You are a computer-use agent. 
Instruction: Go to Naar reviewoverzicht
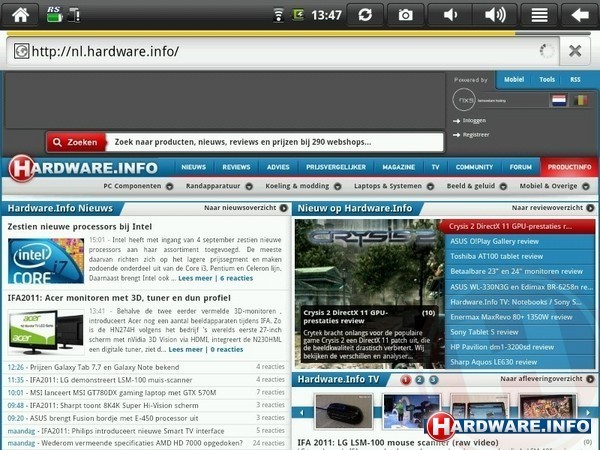[553, 208]
